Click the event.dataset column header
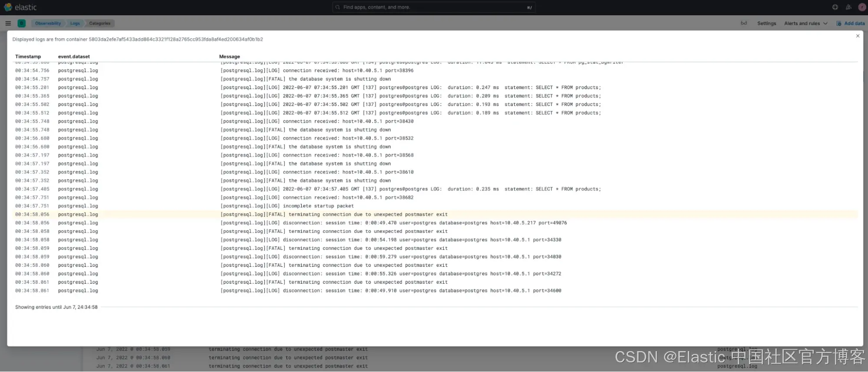 [74, 56]
